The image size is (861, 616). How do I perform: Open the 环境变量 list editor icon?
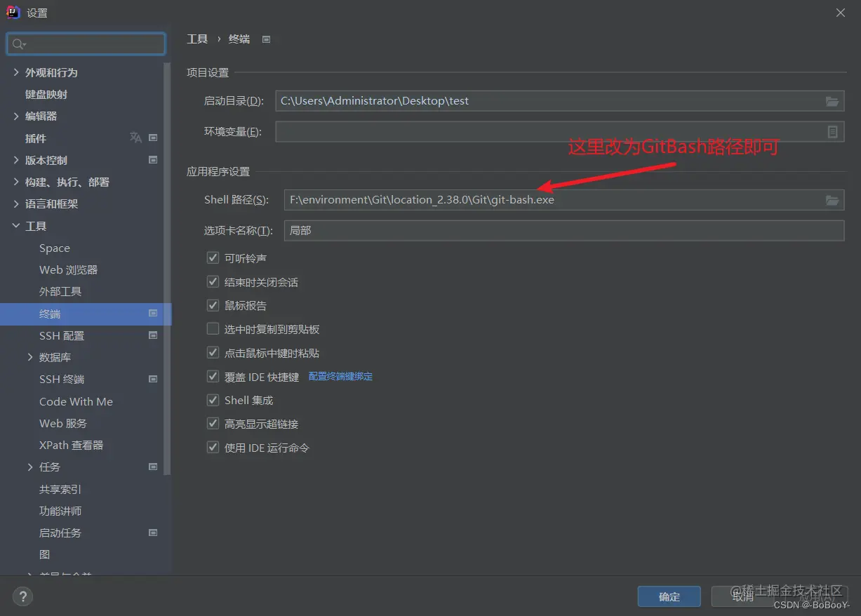[832, 132]
